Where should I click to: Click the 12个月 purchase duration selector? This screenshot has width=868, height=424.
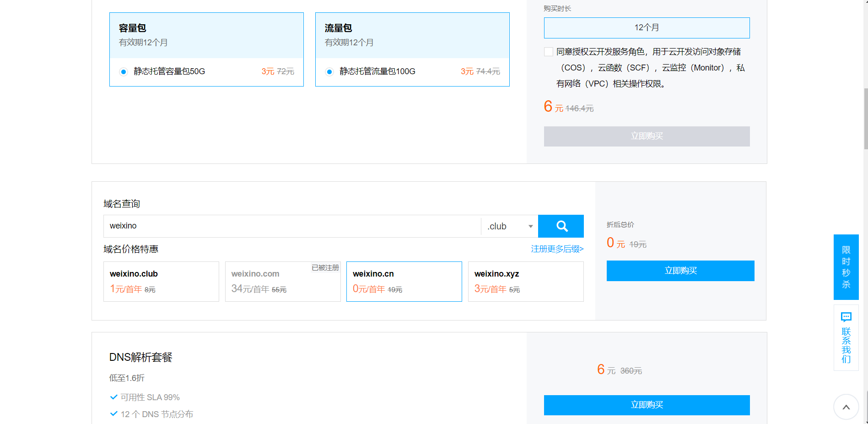tap(646, 28)
